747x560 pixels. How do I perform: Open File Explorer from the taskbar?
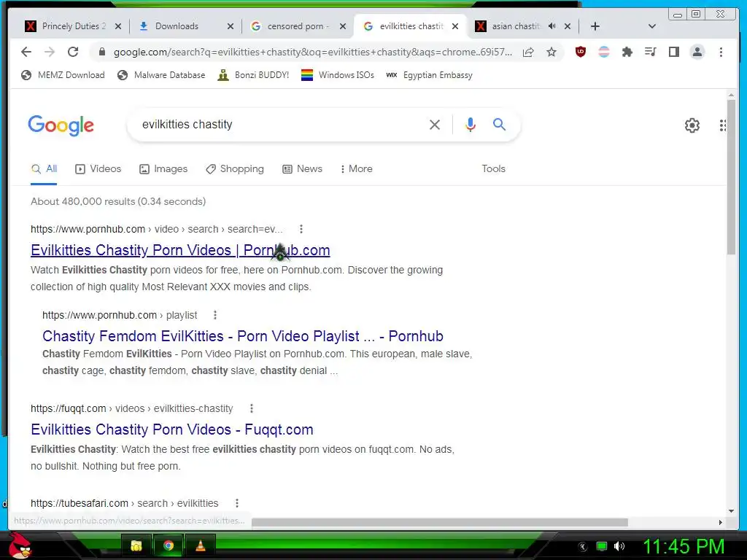click(x=136, y=545)
